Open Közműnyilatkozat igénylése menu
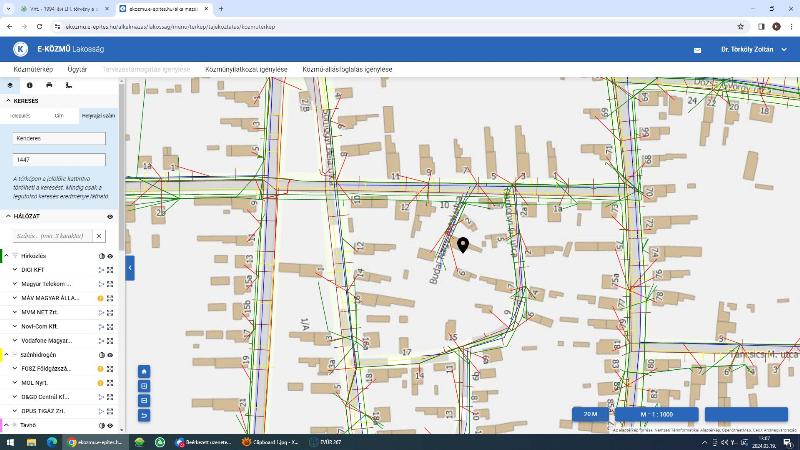 tap(246, 69)
